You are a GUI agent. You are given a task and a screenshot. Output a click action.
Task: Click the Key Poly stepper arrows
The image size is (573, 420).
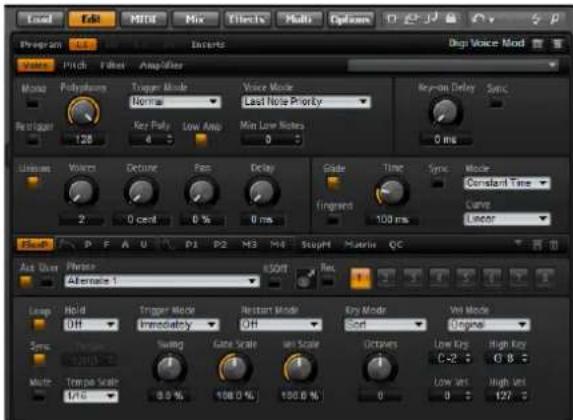[x=169, y=139]
